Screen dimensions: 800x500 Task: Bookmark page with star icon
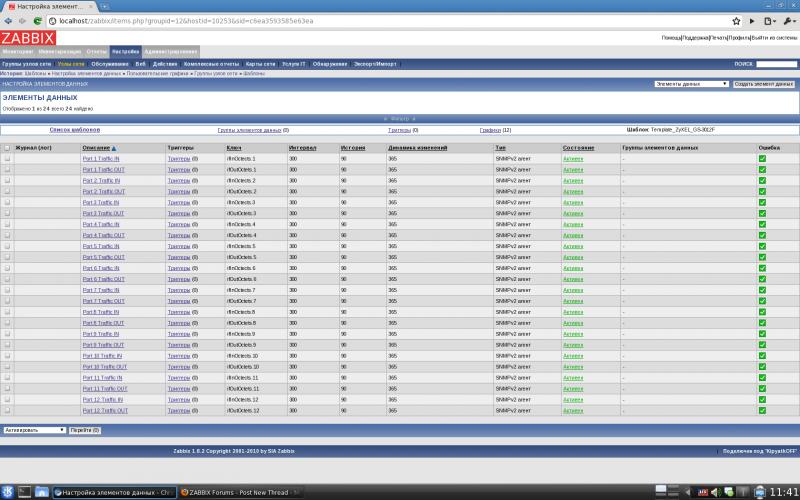pyautogui.click(x=736, y=21)
